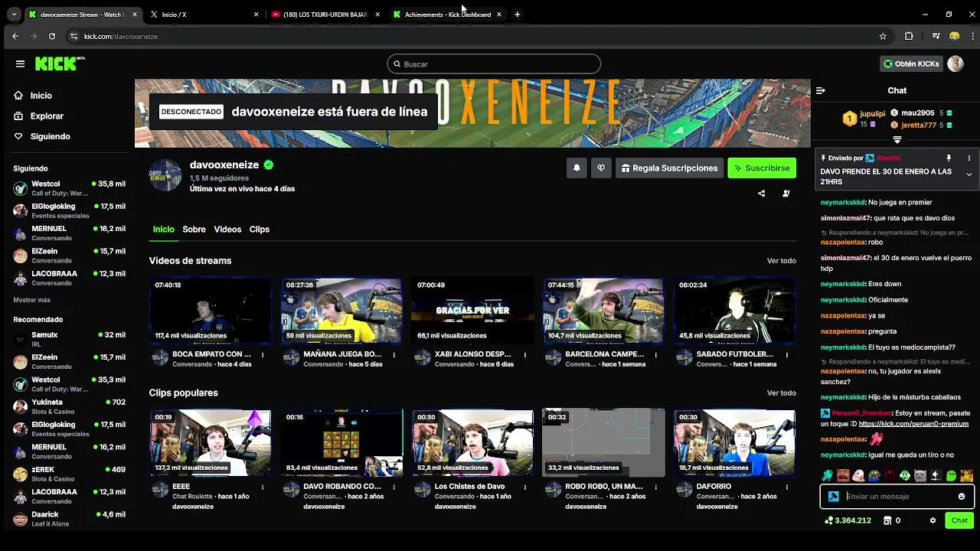Open new browser tab with plus
Viewport: 980px width, 551px height.
tap(518, 15)
